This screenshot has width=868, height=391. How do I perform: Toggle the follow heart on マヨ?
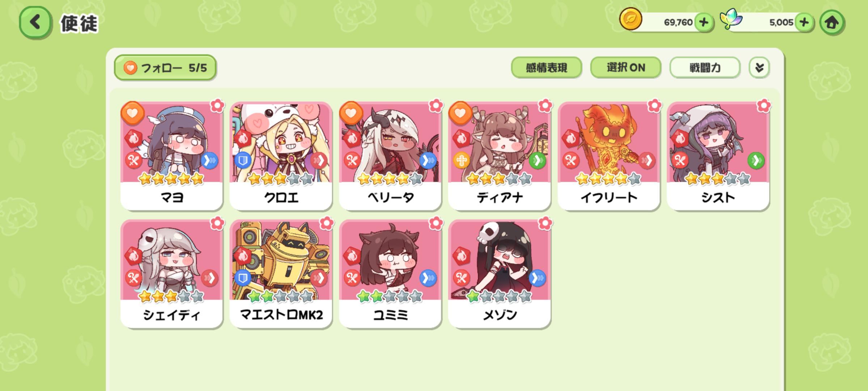[132, 113]
